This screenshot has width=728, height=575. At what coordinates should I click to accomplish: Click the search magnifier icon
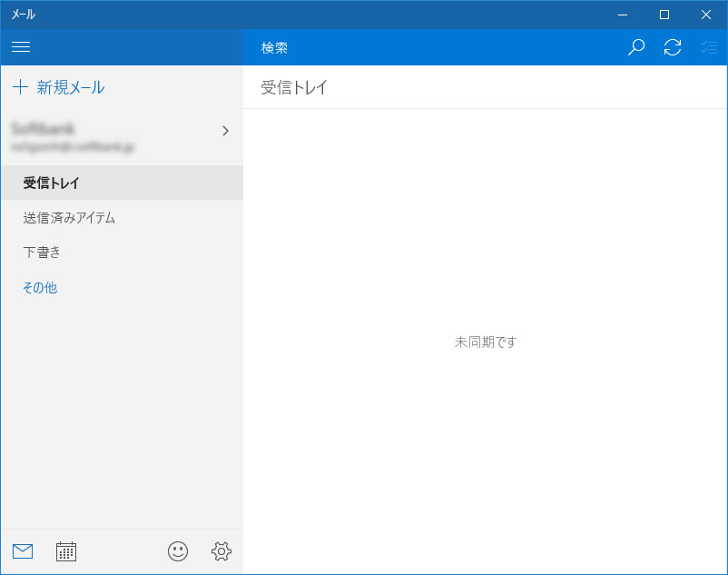click(636, 47)
